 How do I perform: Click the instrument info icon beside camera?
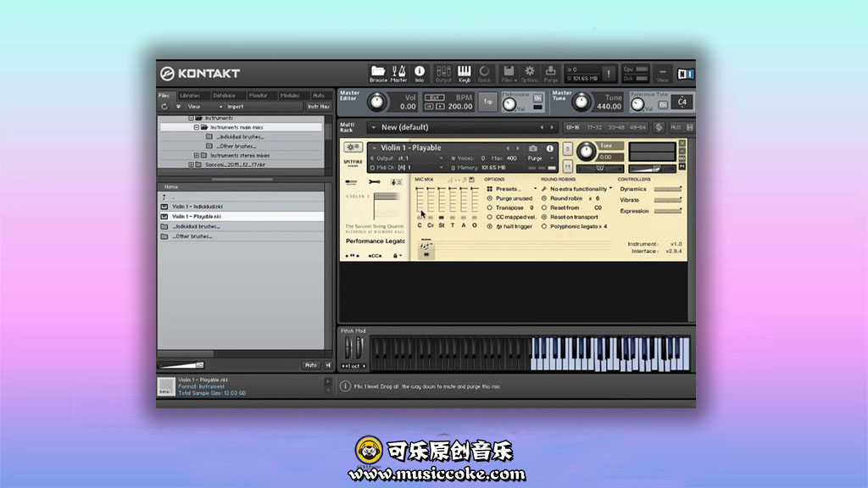click(x=549, y=148)
